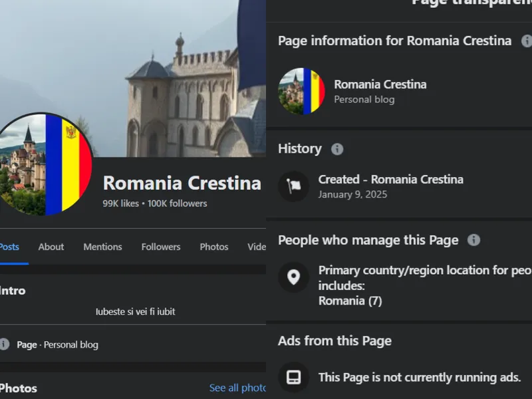532x399 pixels.
Task: Open the large Romania Crestina profile picture
Action: click(x=45, y=164)
